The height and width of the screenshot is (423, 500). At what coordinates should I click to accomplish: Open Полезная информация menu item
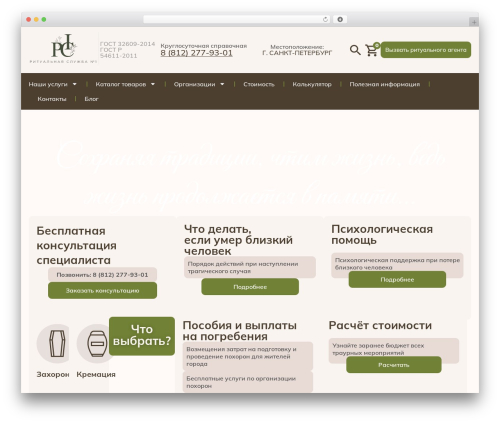pos(385,84)
